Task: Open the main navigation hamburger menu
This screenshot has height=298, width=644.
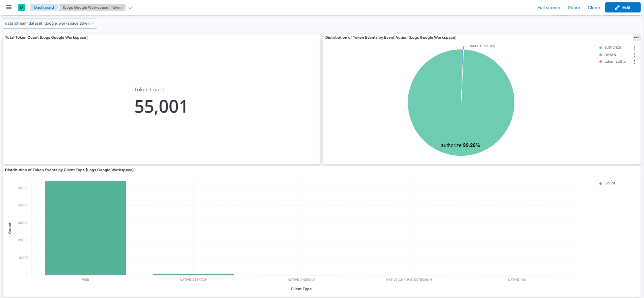Action: [x=9, y=7]
